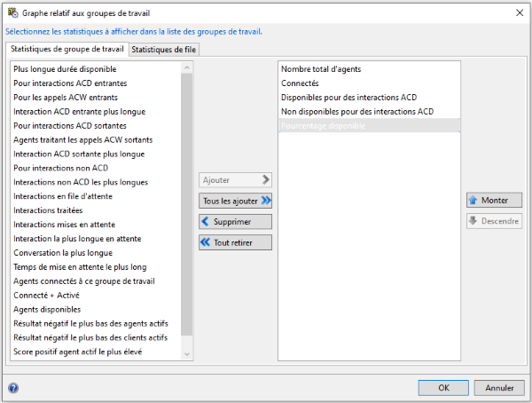
Task: Click the Supprimer button
Action: (235, 221)
